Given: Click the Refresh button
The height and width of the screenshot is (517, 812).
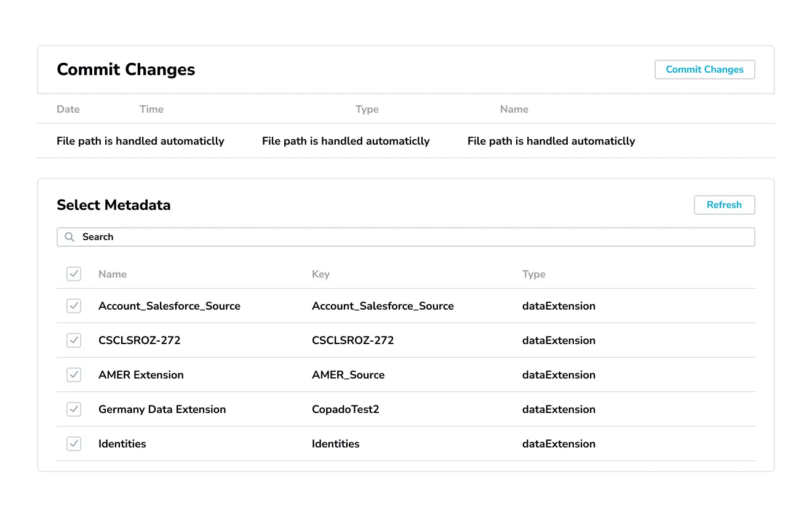Looking at the screenshot, I should (724, 205).
